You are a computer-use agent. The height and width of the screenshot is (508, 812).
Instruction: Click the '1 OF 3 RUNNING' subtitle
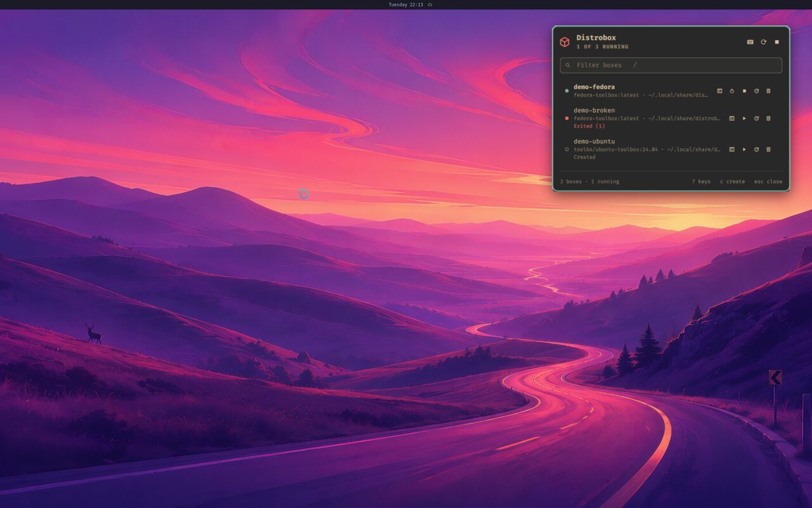[603, 47]
